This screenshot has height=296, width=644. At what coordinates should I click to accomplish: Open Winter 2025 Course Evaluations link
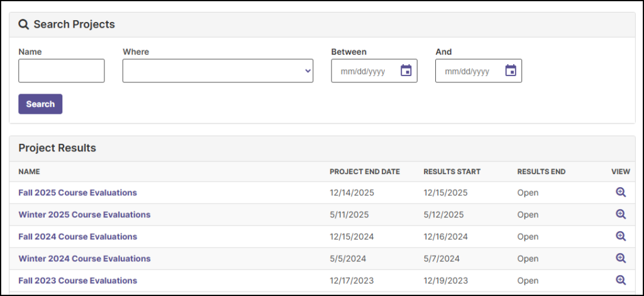[x=84, y=215]
